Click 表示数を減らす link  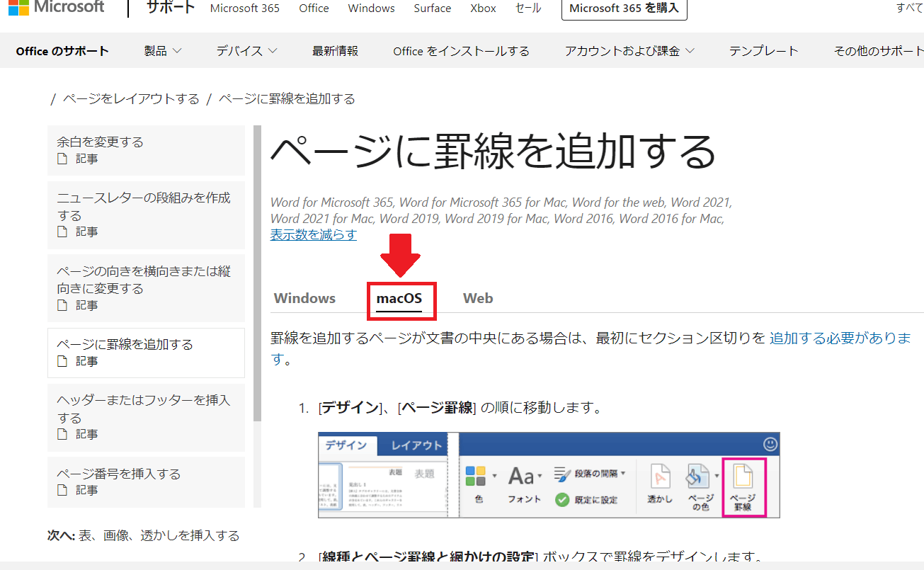(x=314, y=234)
